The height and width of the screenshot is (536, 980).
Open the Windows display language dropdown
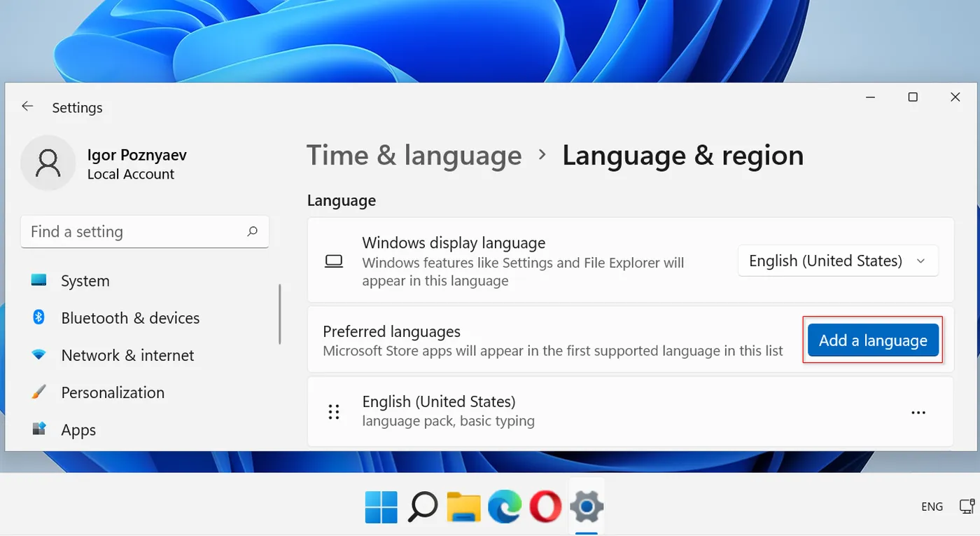click(838, 261)
